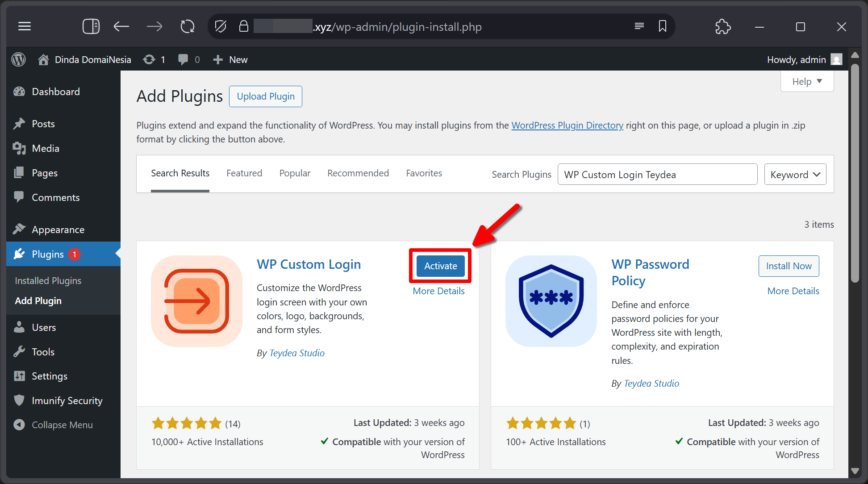Open the shield tracking protection icon

click(221, 27)
